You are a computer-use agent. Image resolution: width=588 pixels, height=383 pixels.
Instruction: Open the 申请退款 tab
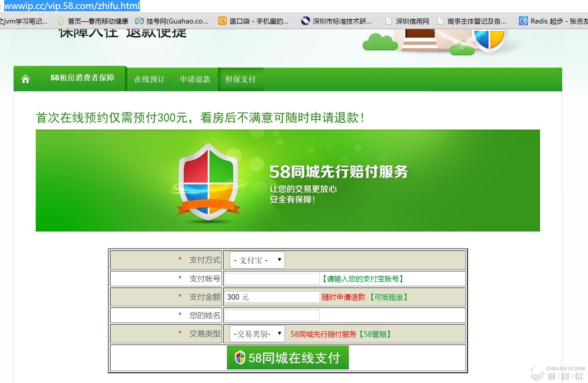195,79
